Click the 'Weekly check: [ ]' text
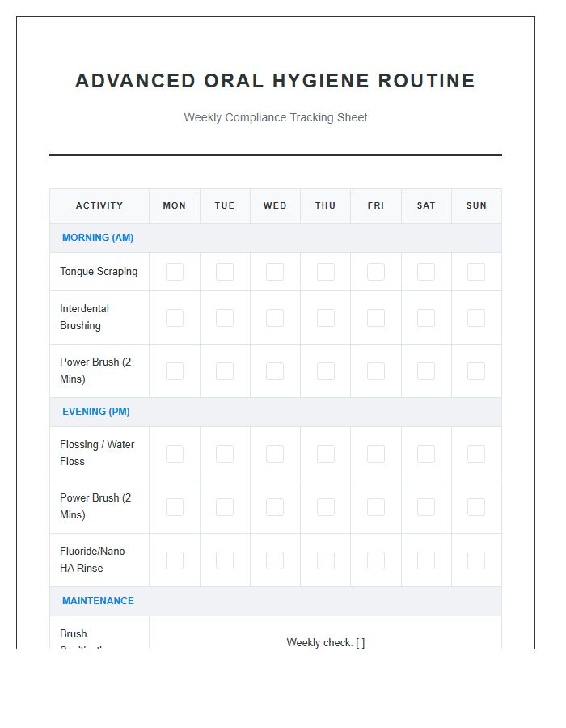566x728 pixels. (326, 642)
